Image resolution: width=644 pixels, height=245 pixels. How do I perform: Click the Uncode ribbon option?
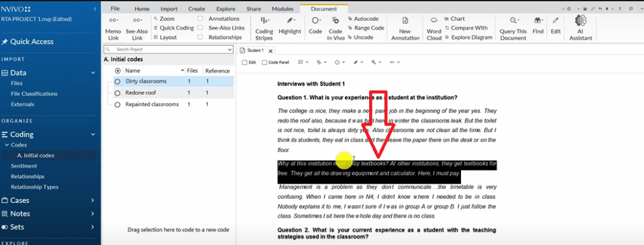coord(360,37)
